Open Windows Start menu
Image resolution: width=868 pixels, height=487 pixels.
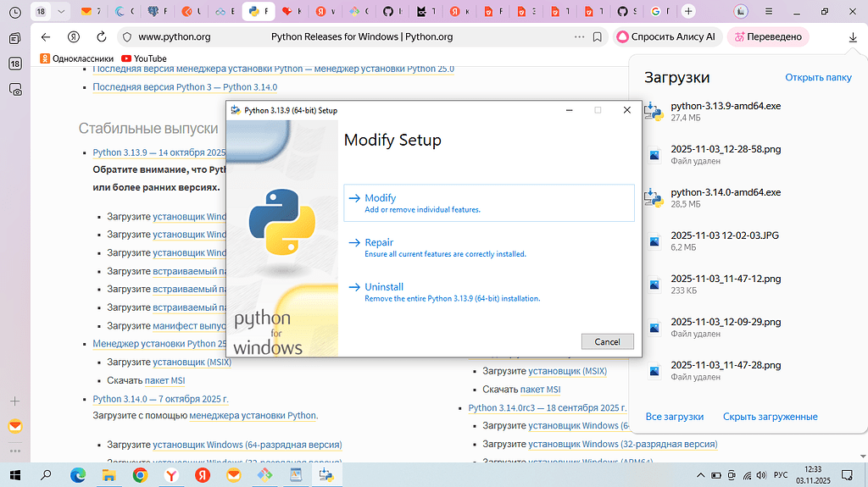click(15, 475)
